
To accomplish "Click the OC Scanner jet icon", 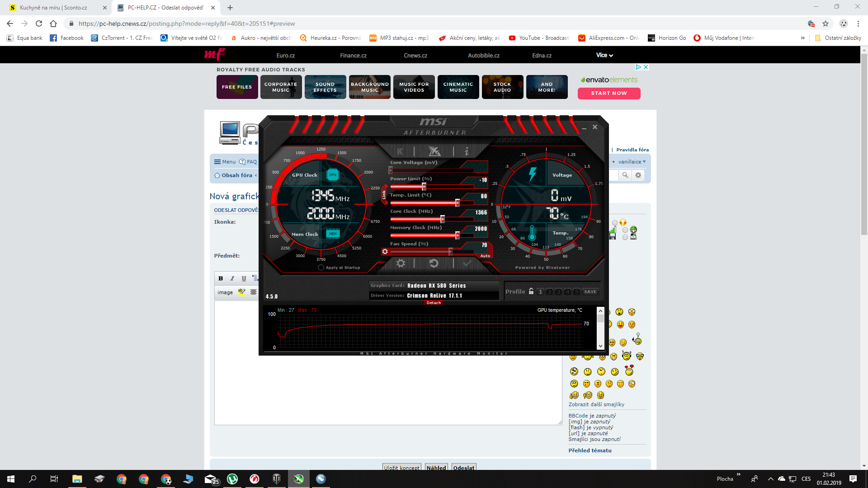I will 434,151.
